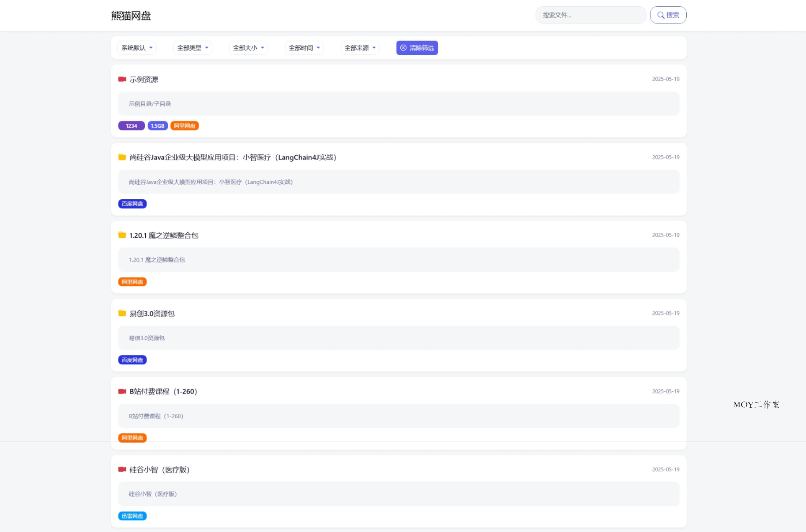Click inside the 搜索文件 search field

(x=590, y=15)
